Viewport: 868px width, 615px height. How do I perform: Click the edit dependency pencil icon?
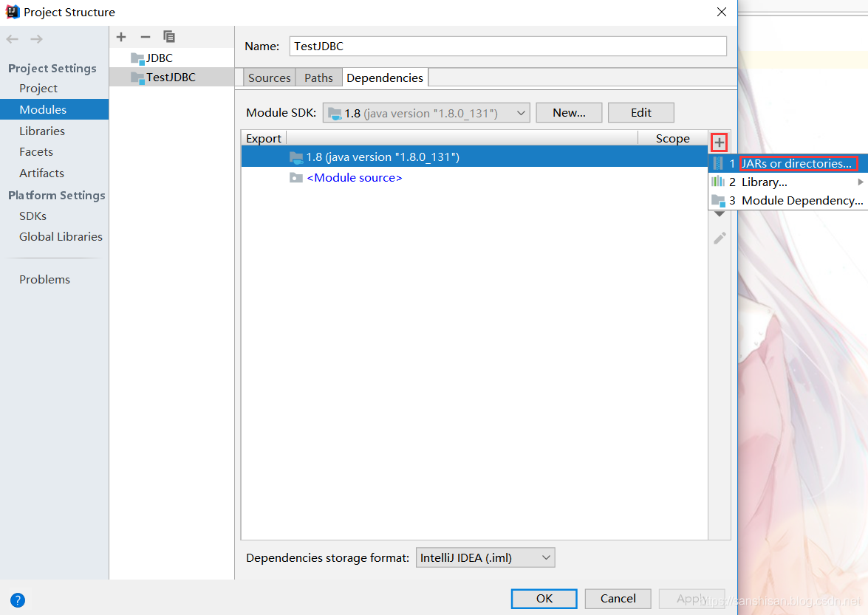pos(720,238)
